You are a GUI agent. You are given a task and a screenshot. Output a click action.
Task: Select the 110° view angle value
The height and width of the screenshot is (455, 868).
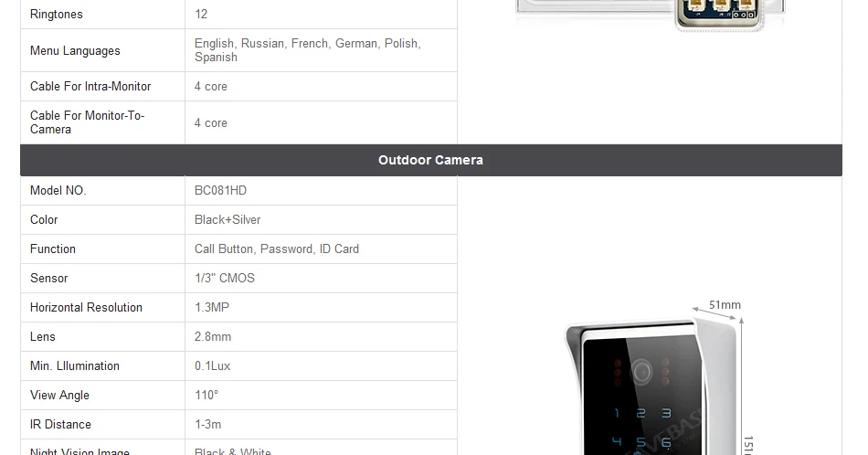pos(206,396)
